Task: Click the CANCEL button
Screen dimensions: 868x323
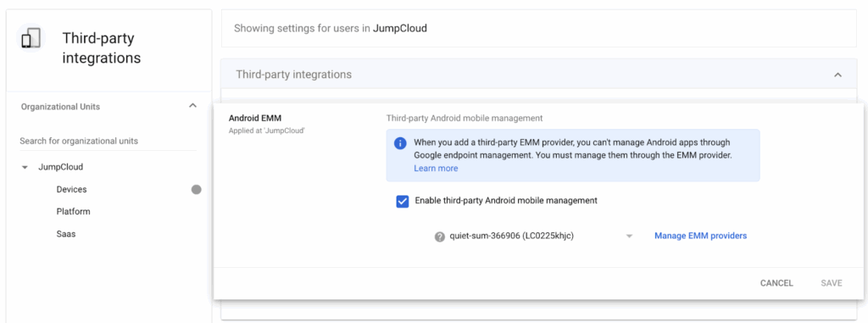Action: [776, 283]
